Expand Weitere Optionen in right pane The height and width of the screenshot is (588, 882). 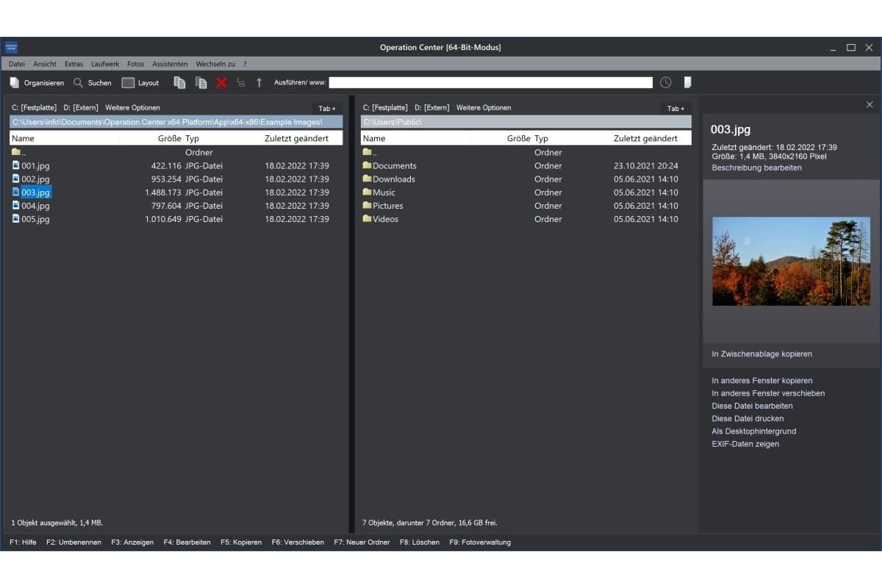coord(484,108)
